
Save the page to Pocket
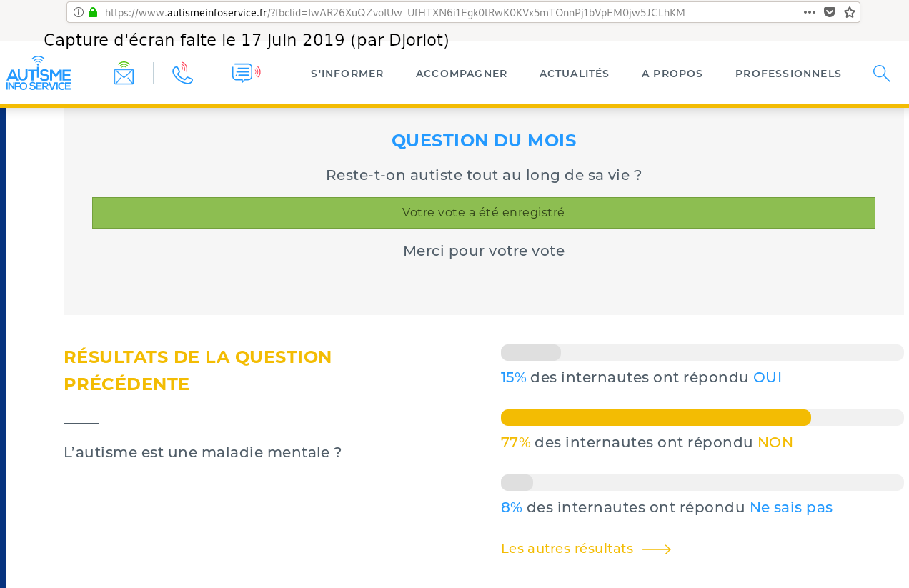click(830, 12)
